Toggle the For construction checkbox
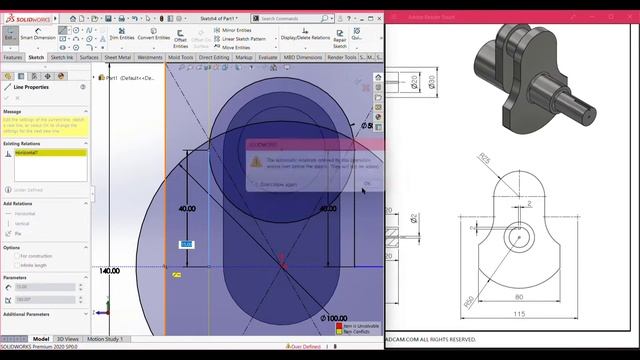The height and width of the screenshot is (360, 640). click(x=17, y=256)
